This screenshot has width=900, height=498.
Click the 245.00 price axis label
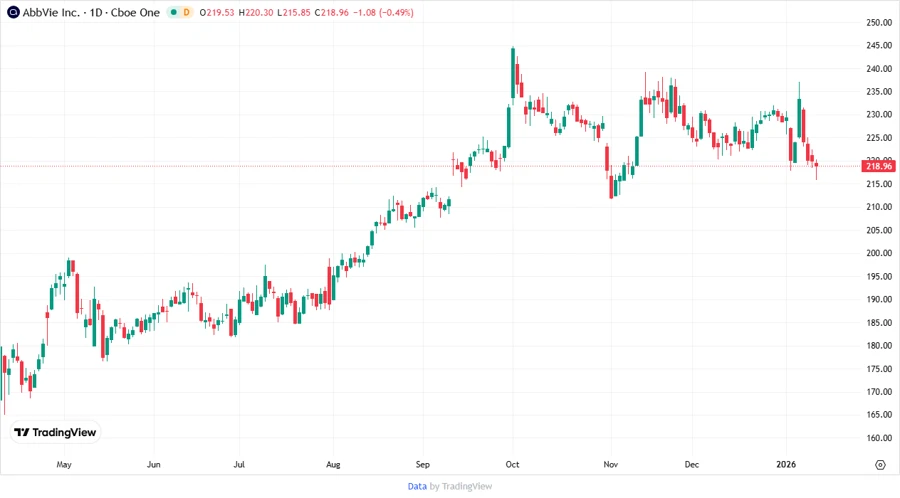pyautogui.click(x=879, y=45)
